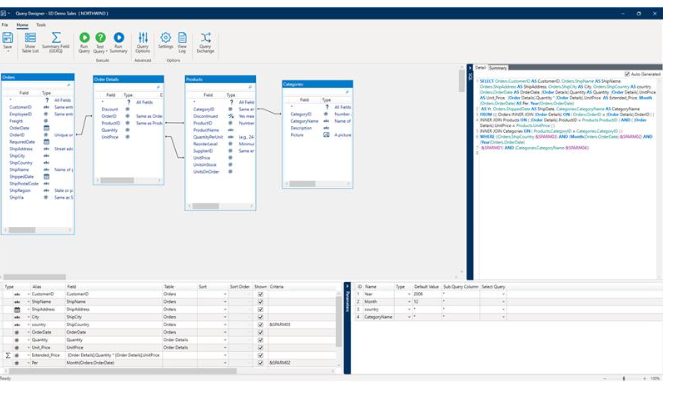
Task: Open the File menu
Action: (5, 25)
